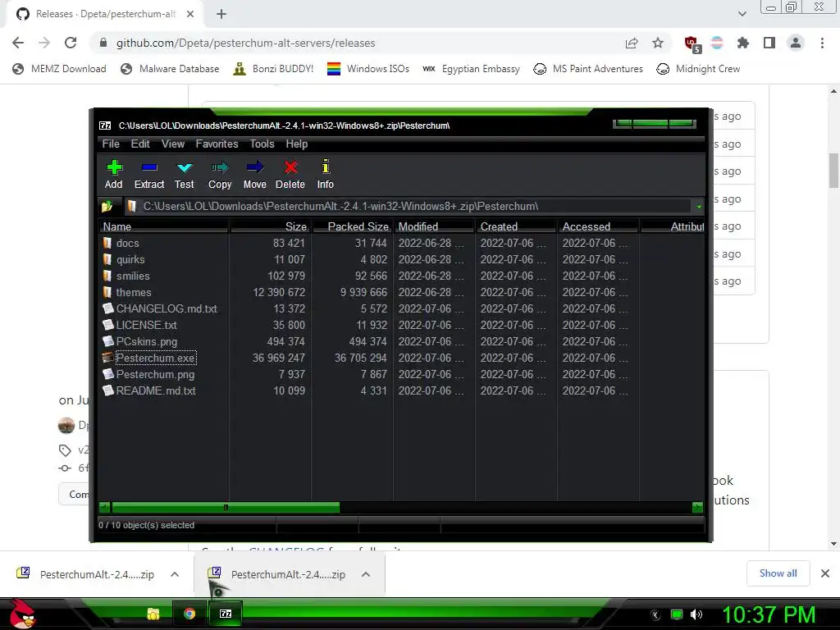Click the Delete toolbar icon
Viewport: 840px width, 630px height.
pos(290,175)
